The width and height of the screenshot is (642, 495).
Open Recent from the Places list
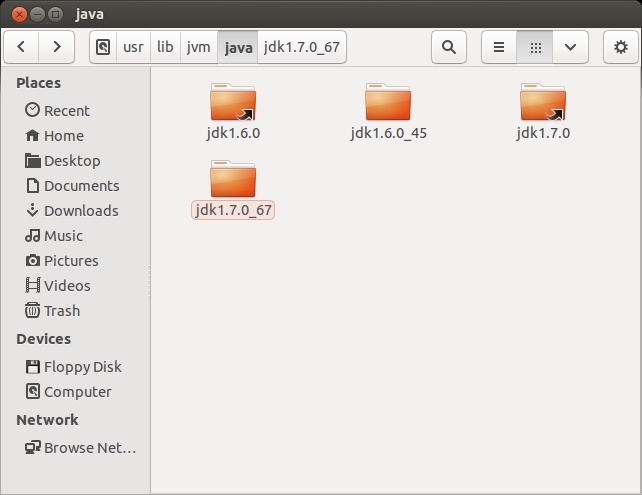pos(67,111)
